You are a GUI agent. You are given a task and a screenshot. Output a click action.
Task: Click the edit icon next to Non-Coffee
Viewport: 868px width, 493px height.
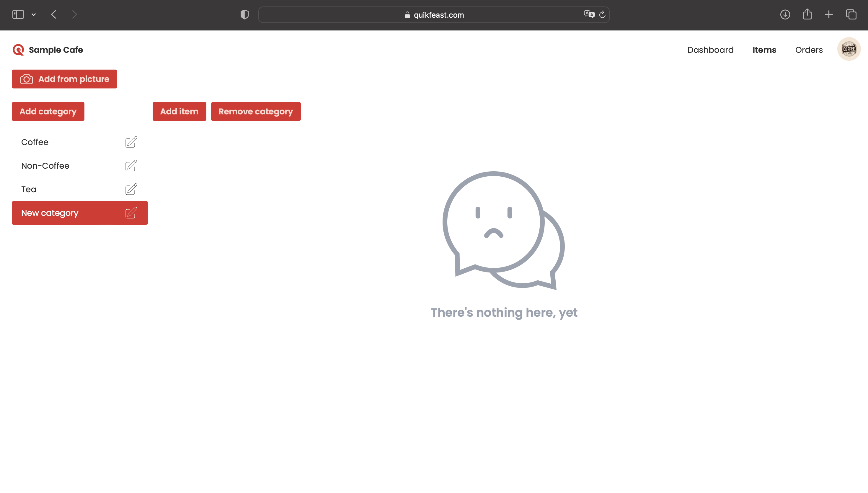tap(130, 165)
